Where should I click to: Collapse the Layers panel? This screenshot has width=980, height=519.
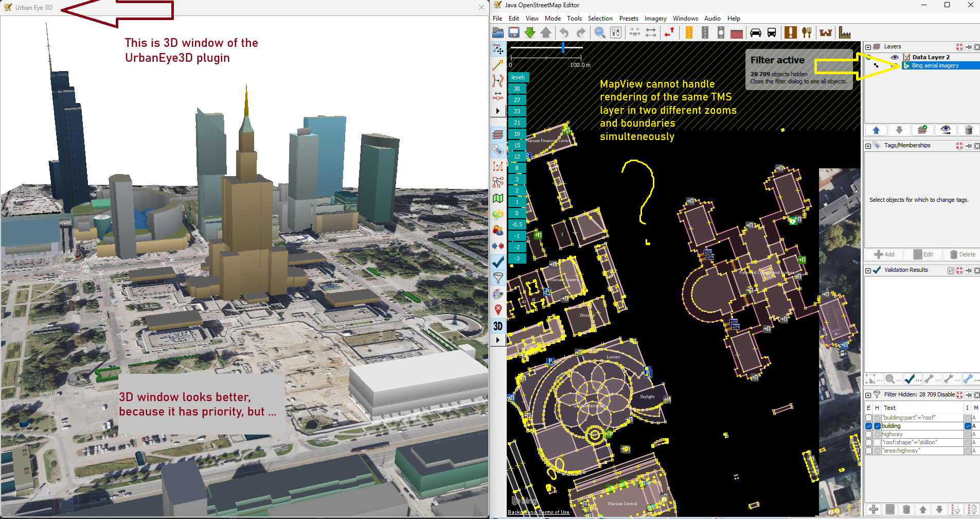coord(868,47)
